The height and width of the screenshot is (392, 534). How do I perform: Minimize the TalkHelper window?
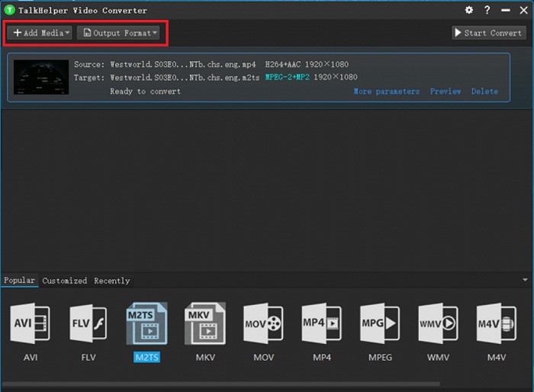tap(506, 10)
